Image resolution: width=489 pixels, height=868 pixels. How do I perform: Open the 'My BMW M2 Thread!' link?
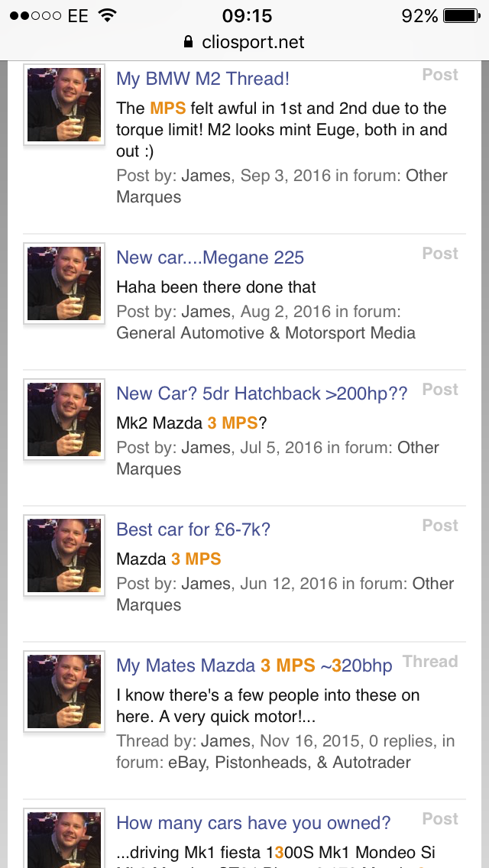tap(202, 79)
